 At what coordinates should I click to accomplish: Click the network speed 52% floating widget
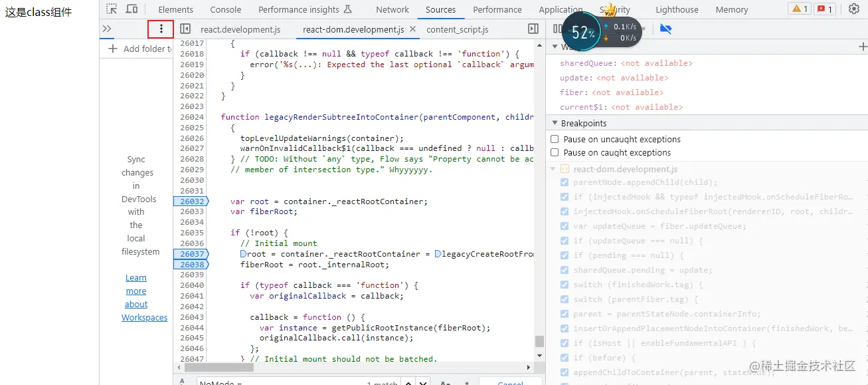coord(602,32)
